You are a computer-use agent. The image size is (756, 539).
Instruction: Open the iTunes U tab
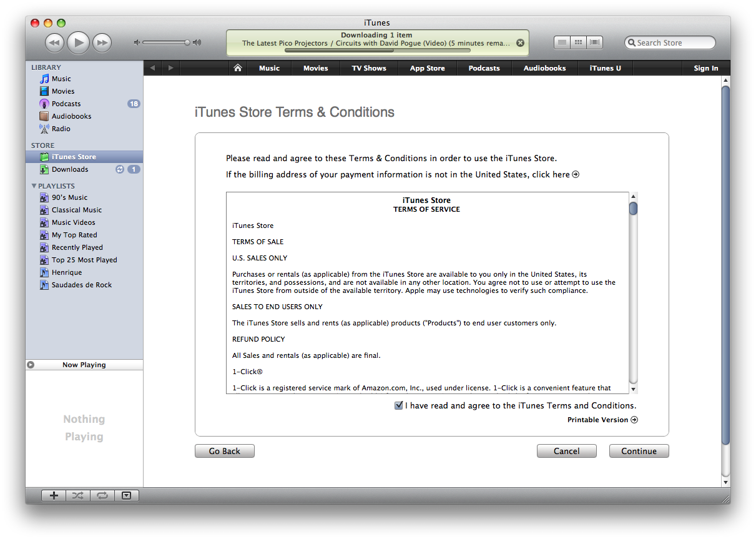pos(605,68)
